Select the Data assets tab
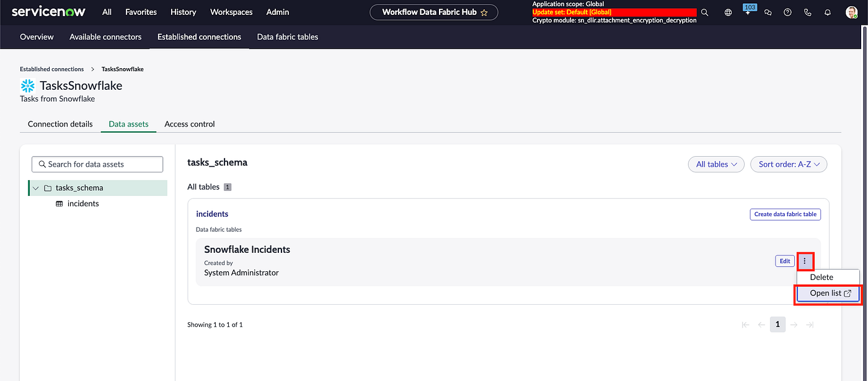Screen dimensions: 868x381 128,124
